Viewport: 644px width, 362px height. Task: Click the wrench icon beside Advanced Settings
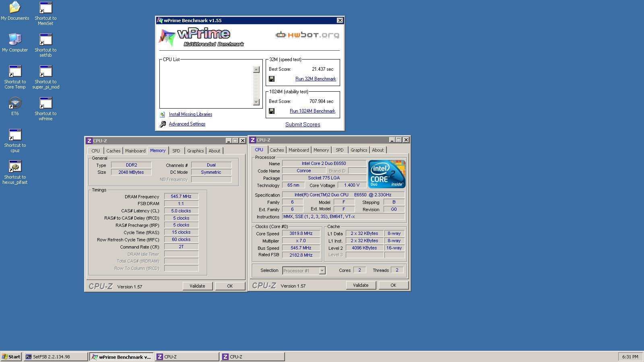163,124
